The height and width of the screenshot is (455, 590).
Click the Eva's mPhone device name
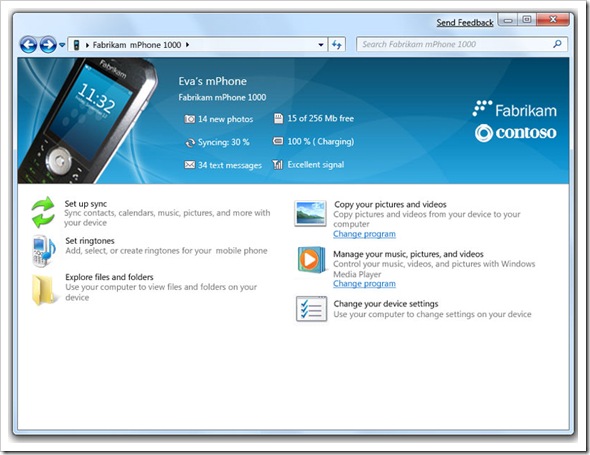pyautogui.click(x=213, y=81)
